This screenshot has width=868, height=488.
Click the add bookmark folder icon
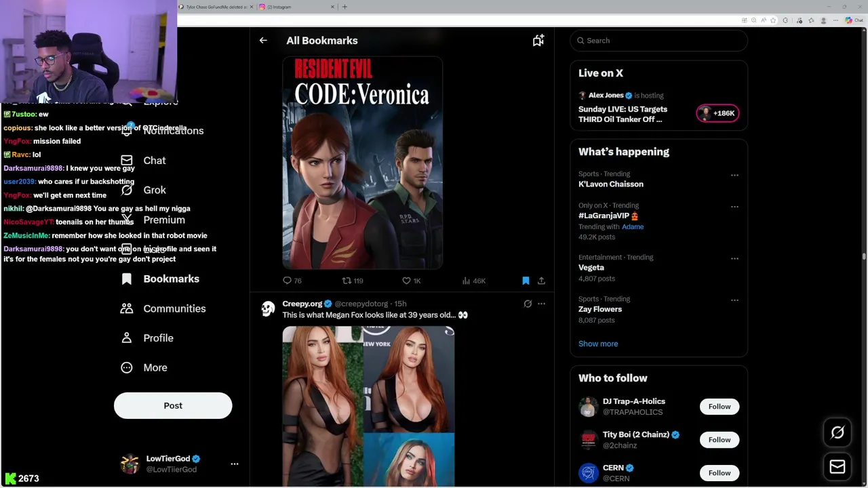click(x=538, y=41)
